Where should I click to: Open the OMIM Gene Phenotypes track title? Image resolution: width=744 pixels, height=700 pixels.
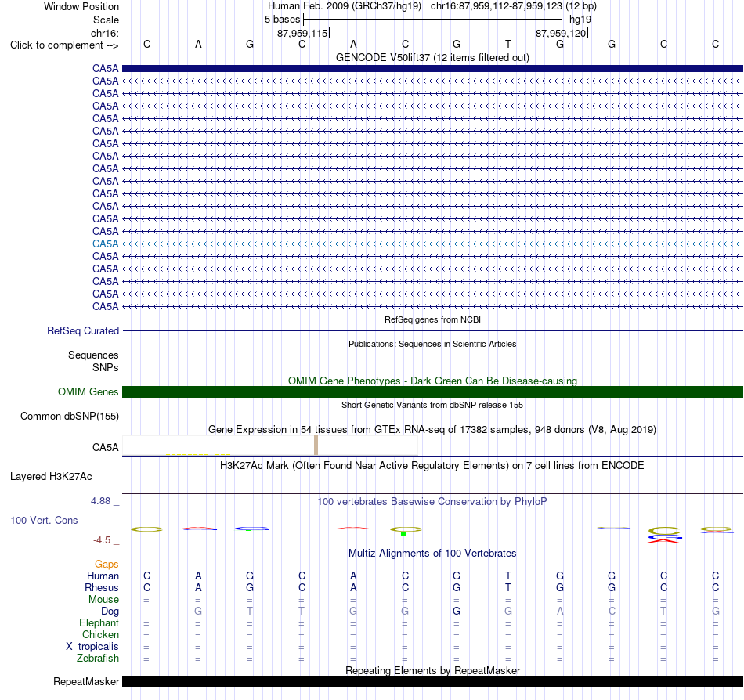(x=432, y=381)
